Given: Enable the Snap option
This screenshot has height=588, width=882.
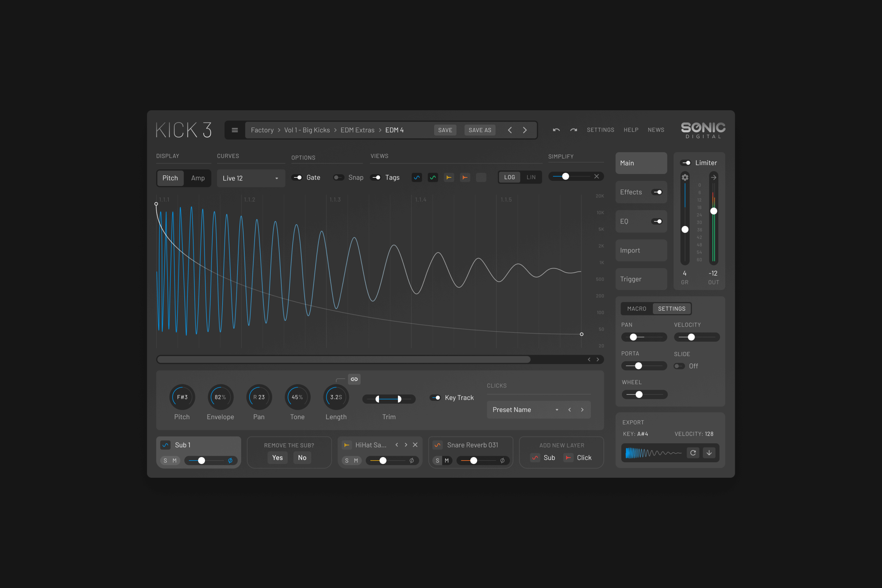Looking at the screenshot, I should [x=339, y=178].
